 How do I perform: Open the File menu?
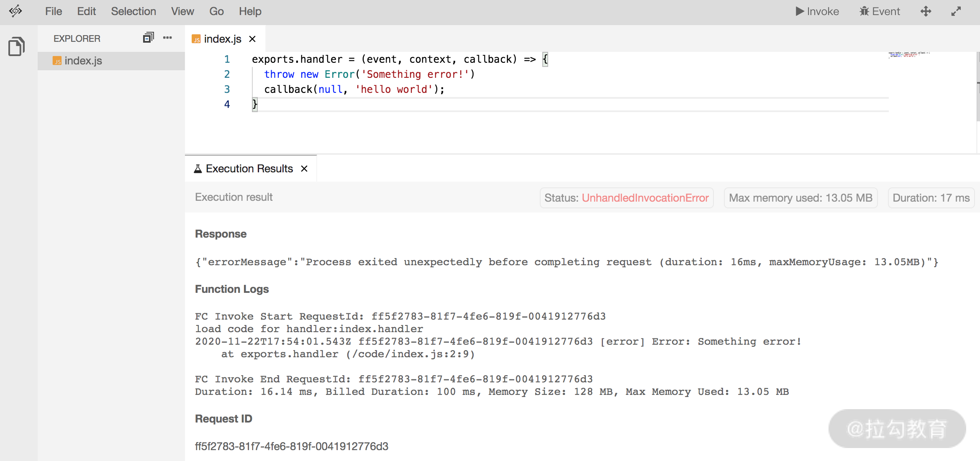pyautogui.click(x=54, y=11)
